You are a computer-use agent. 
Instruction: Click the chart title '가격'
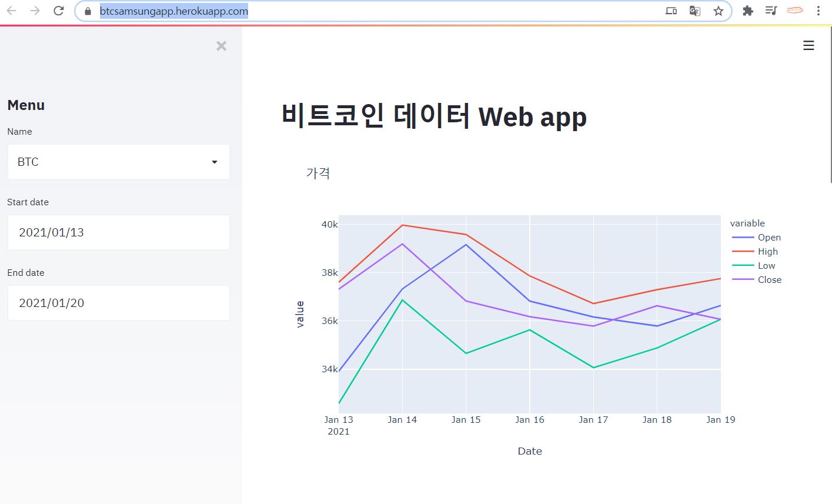tap(318, 173)
